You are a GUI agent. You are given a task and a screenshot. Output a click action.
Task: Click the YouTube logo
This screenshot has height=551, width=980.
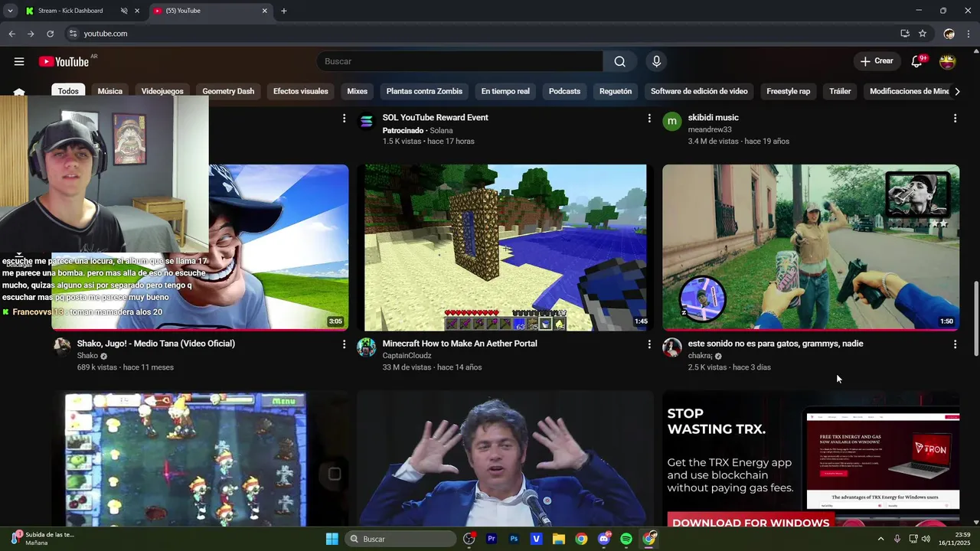[64, 61]
